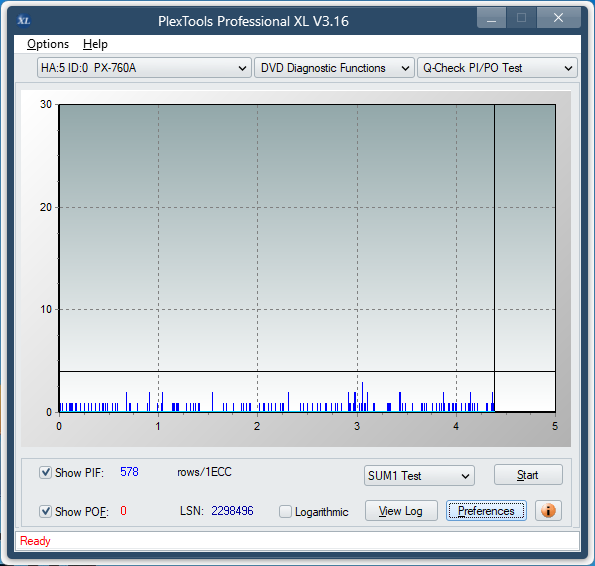Click the tall blue PIF spike near 3
Viewport: 595px width, 566px height.
tap(362, 396)
